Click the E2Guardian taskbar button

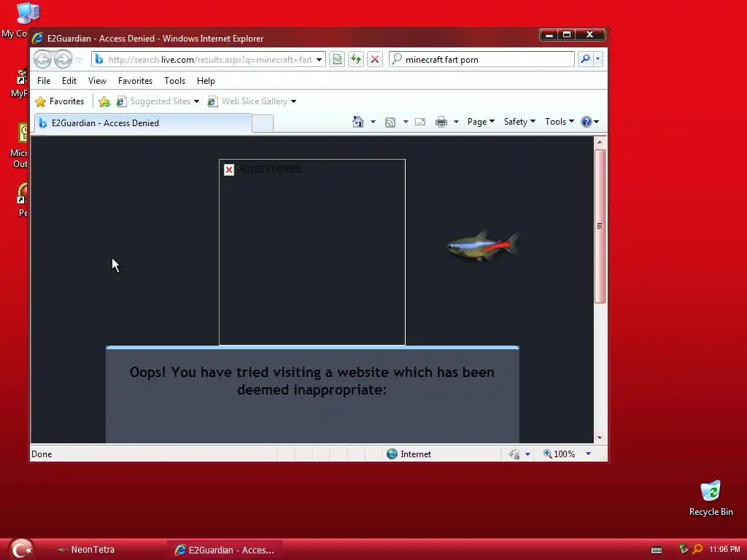coord(225,550)
